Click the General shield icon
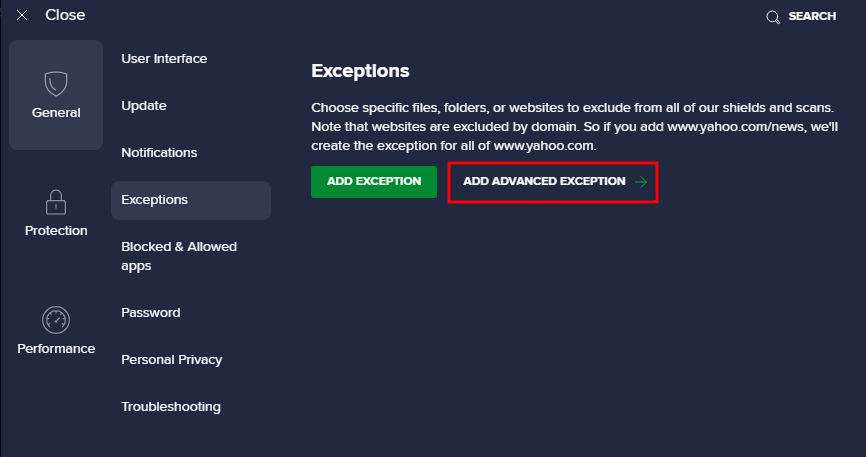Viewport: 866px width, 457px height. pos(56,83)
